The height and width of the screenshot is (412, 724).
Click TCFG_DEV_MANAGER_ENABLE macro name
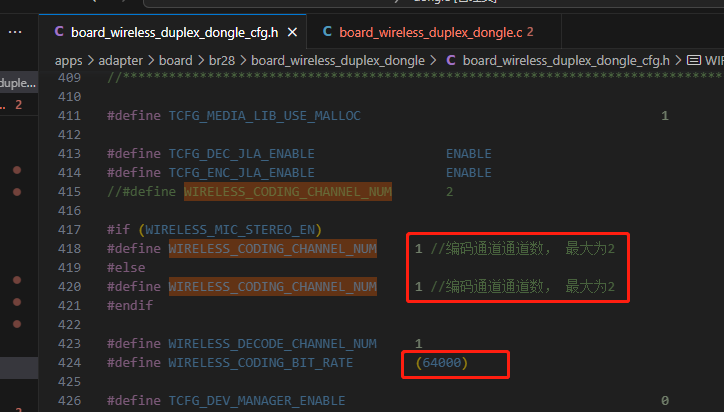(x=257, y=400)
